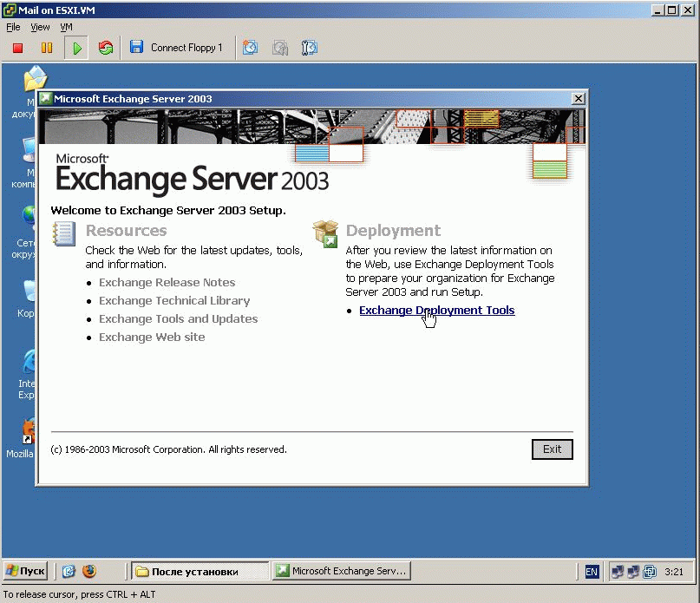Click the red Stop power-off icon
700x603 pixels.
(x=18, y=48)
